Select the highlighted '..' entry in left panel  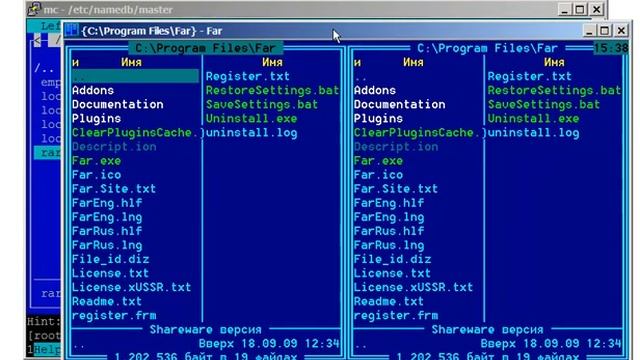135,76
